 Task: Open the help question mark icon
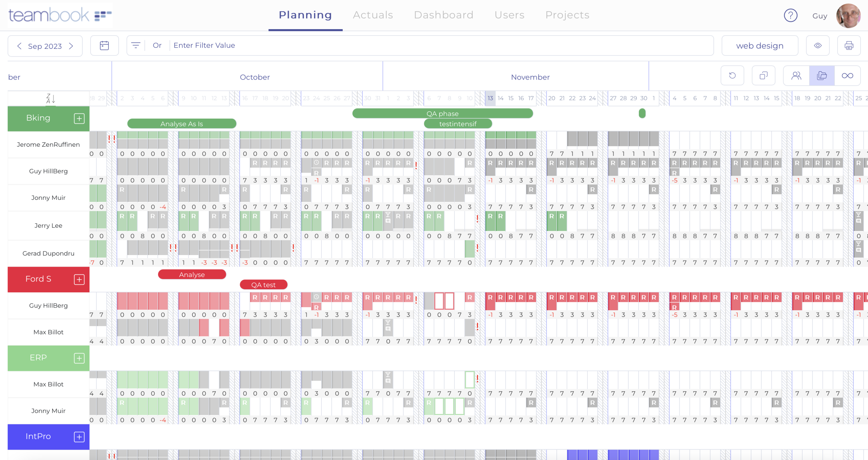[791, 15]
